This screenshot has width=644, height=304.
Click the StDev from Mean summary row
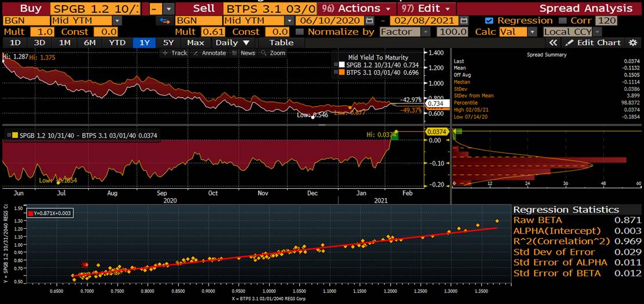point(547,96)
